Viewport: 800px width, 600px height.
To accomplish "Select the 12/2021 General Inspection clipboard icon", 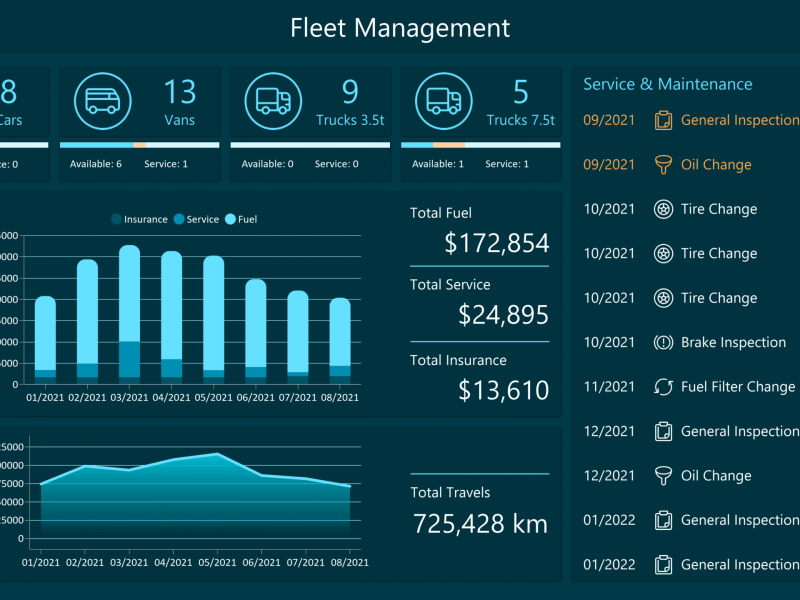I will (662, 431).
